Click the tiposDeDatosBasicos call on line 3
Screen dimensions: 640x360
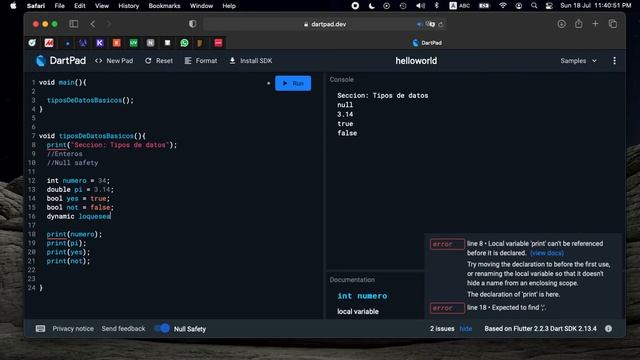[x=90, y=100]
